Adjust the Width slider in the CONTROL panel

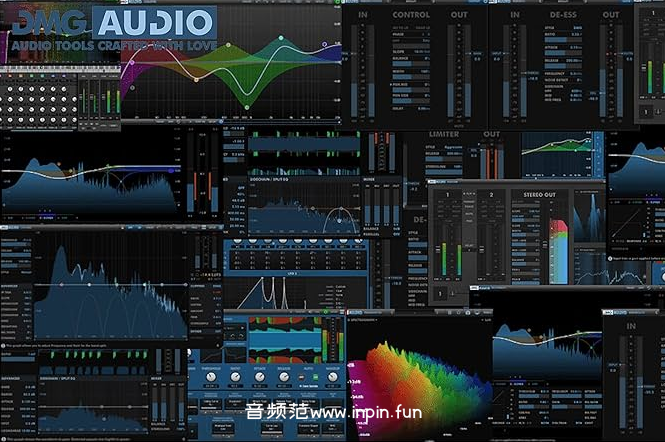(411, 76)
